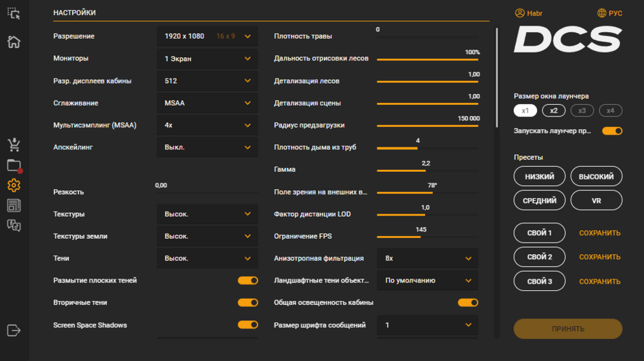Viewport: 644px width, 361px height.
Task: Expand Анизотропная фильтрация 8x dropdown
Action: click(428, 258)
